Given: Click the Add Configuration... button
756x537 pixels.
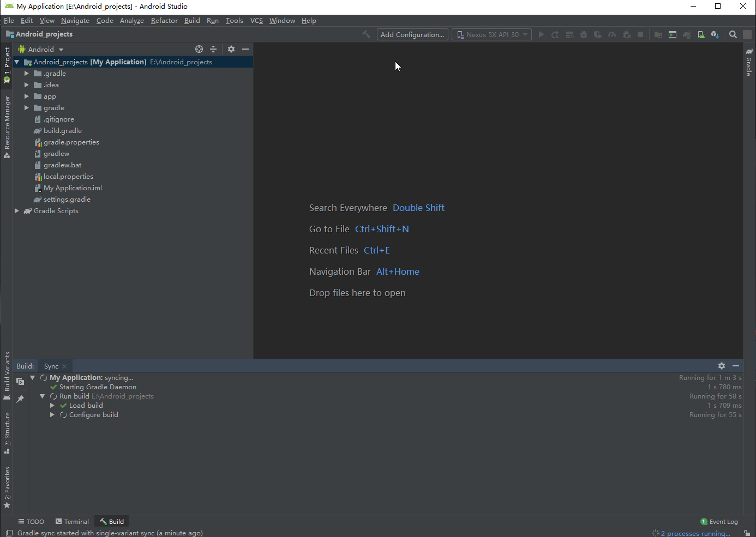Looking at the screenshot, I should [412, 34].
